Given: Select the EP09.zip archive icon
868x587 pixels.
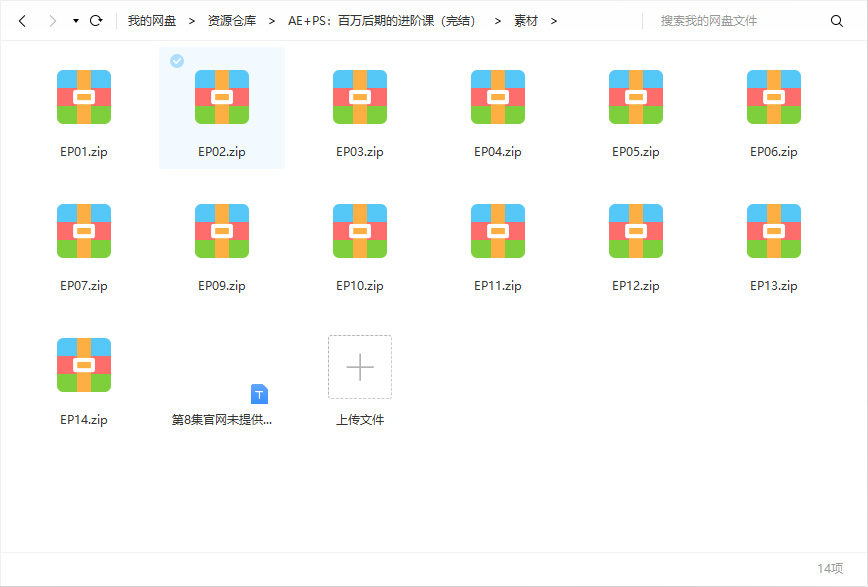Looking at the screenshot, I should point(222,231).
